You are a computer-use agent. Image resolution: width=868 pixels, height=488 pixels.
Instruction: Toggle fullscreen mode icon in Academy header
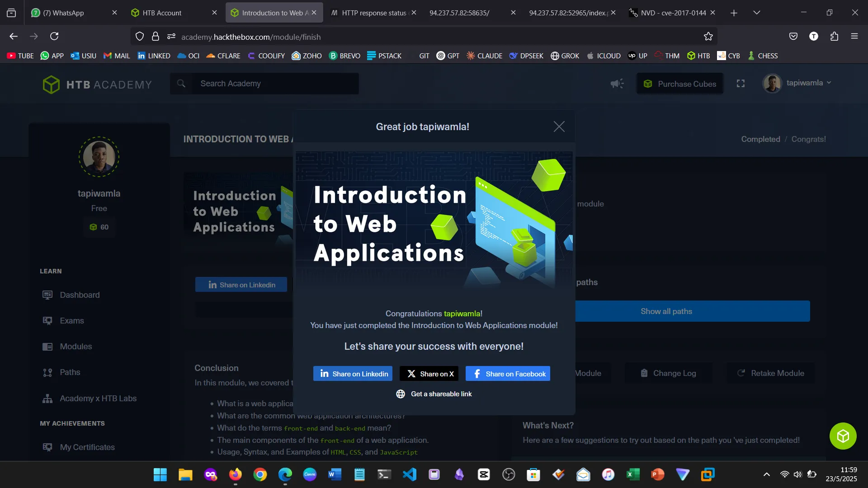click(x=741, y=84)
